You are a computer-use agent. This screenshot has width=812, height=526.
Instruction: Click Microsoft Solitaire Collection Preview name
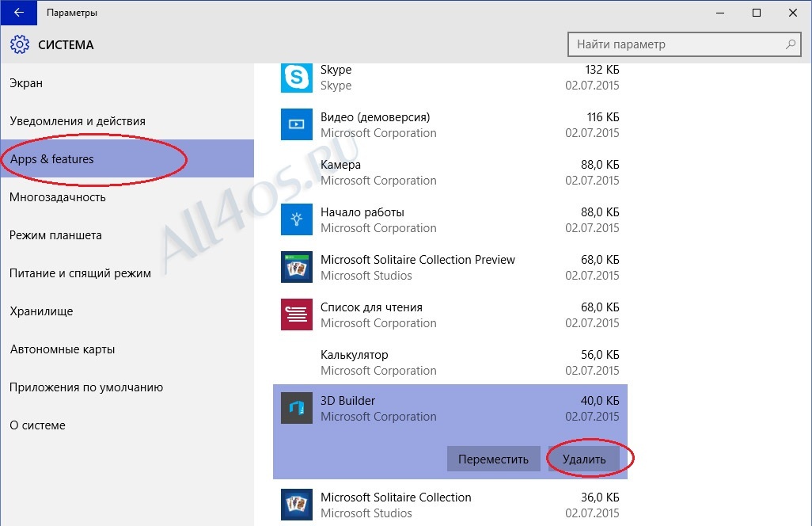point(418,260)
